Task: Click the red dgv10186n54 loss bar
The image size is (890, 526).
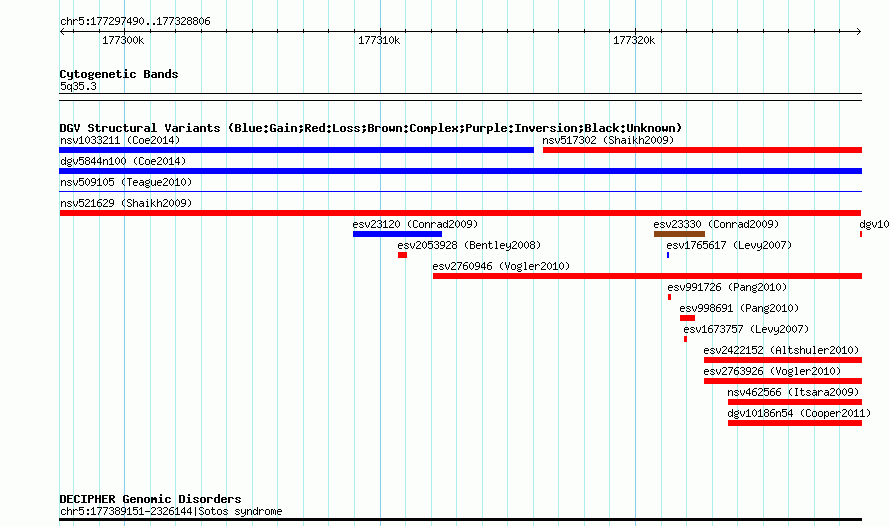Action: [x=795, y=423]
